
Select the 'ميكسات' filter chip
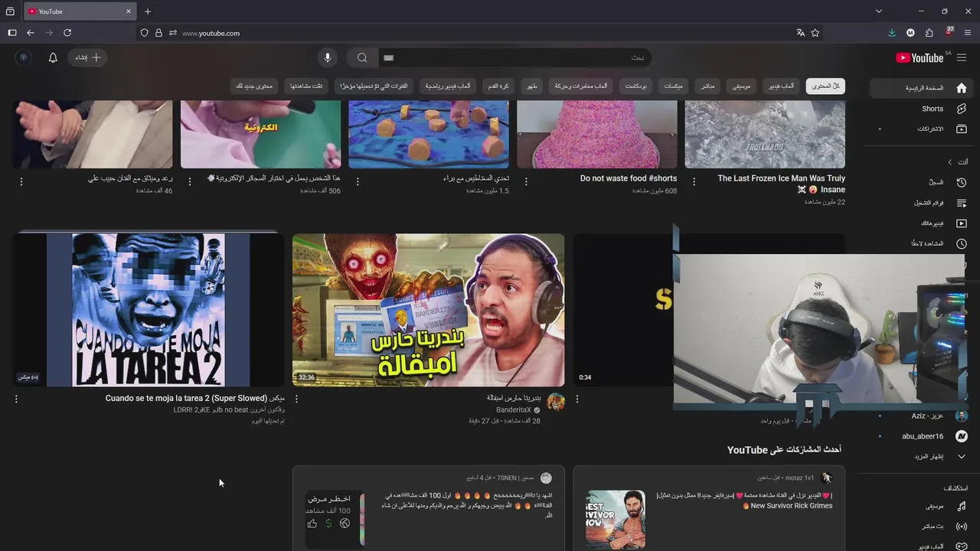point(674,86)
